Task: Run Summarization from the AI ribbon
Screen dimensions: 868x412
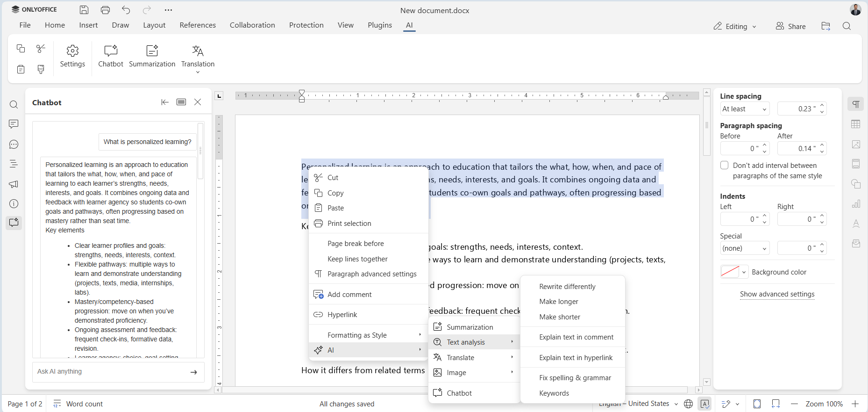Action: point(152,57)
